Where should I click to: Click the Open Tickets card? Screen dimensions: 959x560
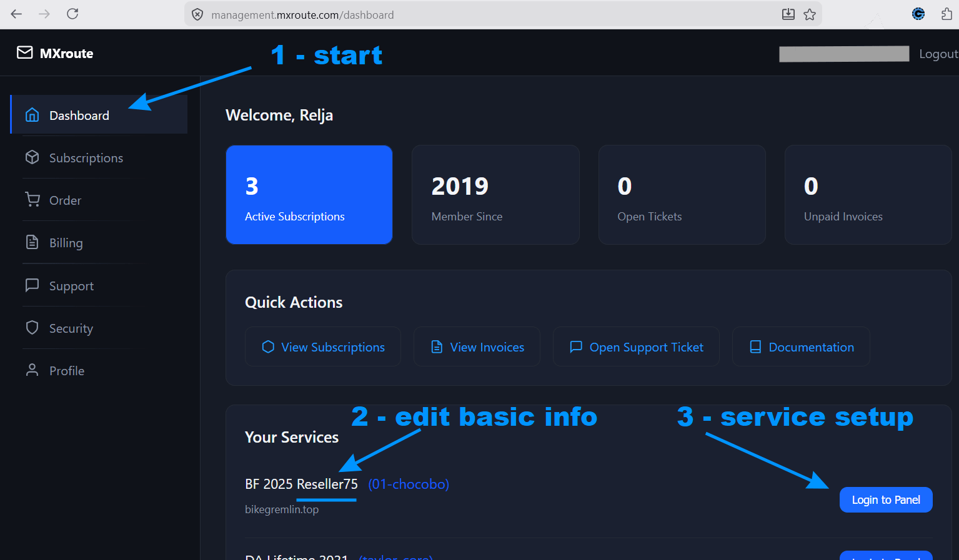682,195
